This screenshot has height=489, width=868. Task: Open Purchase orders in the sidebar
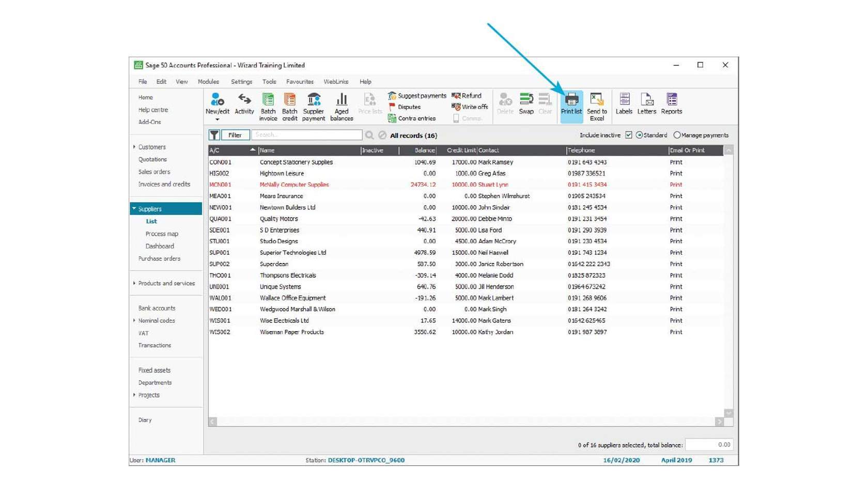click(x=159, y=258)
